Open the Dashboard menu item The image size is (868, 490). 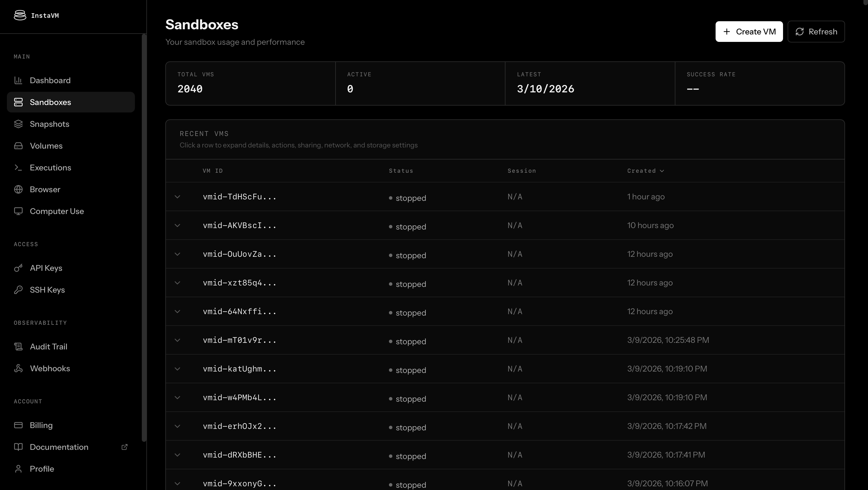click(x=50, y=81)
